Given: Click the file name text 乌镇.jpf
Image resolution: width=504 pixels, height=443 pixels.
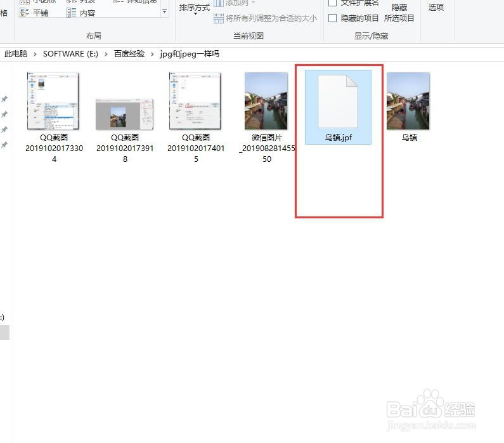Looking at the screenshot, I should (x=338, y=138).
